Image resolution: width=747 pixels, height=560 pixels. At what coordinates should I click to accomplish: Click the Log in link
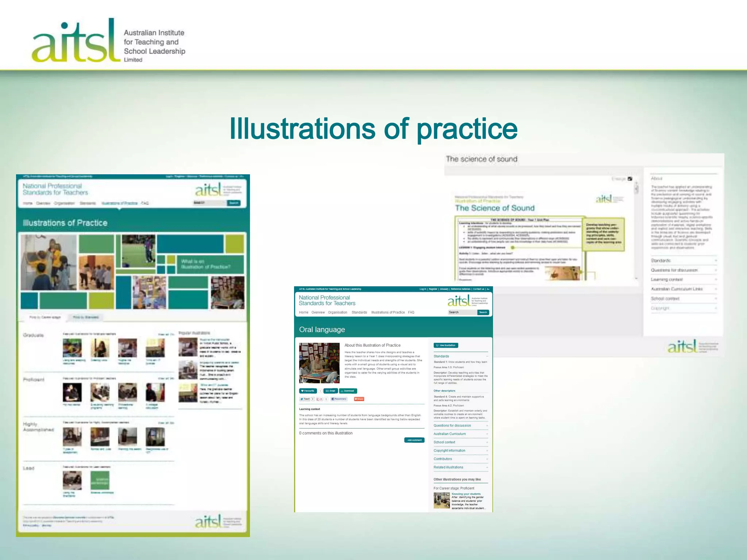[x=423, y=289]
